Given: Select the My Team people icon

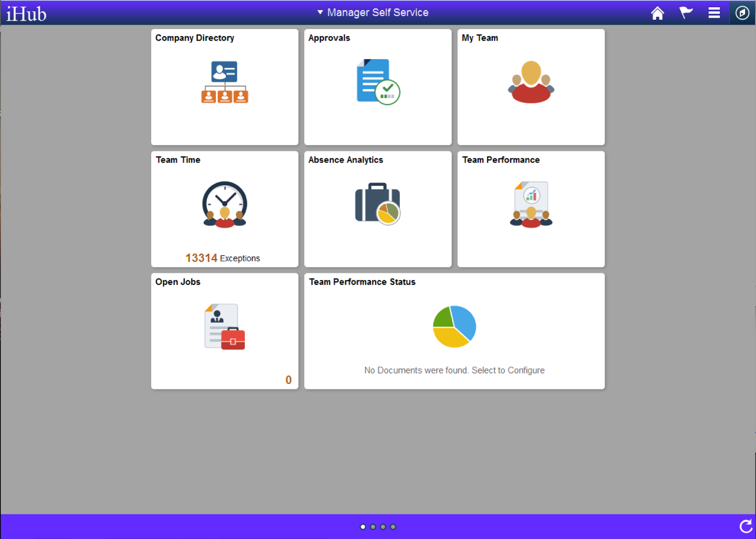Looking at the screenshot, I should click(x=531, y=82).
